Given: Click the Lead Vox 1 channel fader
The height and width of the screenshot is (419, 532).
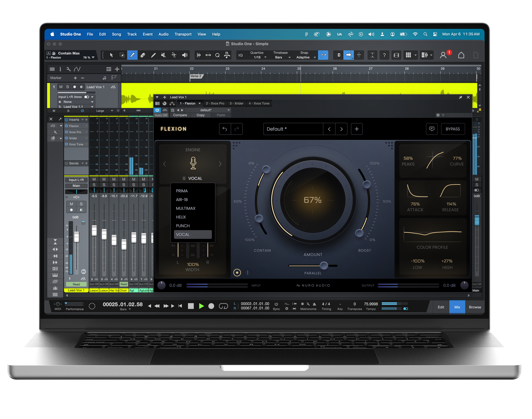Looking at the screenshot, I should tap(76, 237).
